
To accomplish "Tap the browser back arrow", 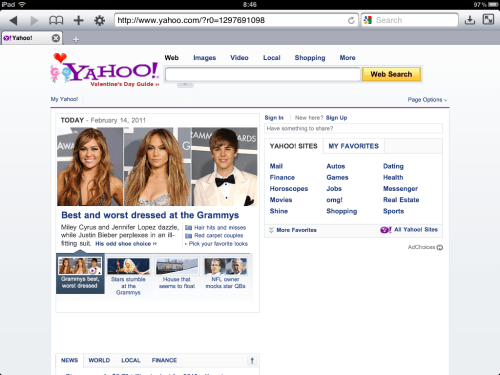I will (x=13, y=20).
